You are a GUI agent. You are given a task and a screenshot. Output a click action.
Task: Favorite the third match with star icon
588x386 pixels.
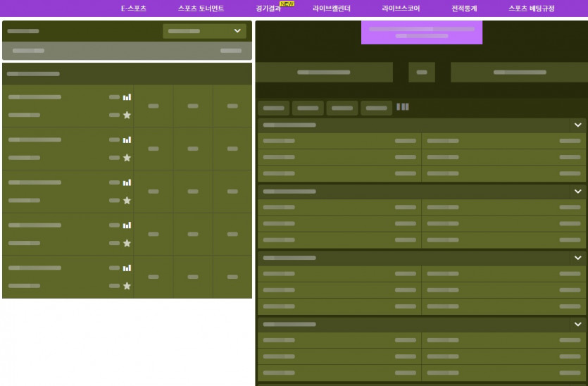pos(127,200)
